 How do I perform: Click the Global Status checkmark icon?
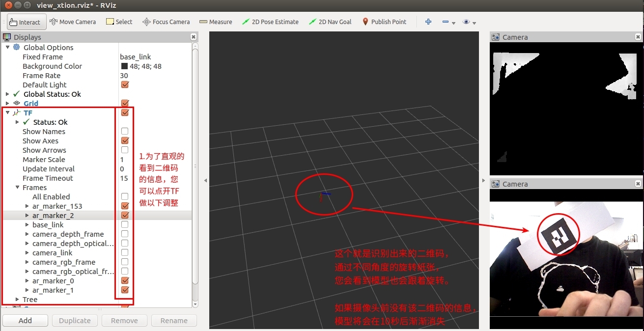(17, 94)
